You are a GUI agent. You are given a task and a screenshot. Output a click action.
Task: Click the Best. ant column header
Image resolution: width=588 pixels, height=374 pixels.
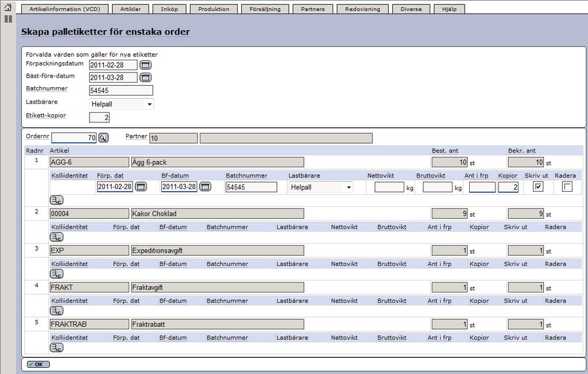point(445,151)
